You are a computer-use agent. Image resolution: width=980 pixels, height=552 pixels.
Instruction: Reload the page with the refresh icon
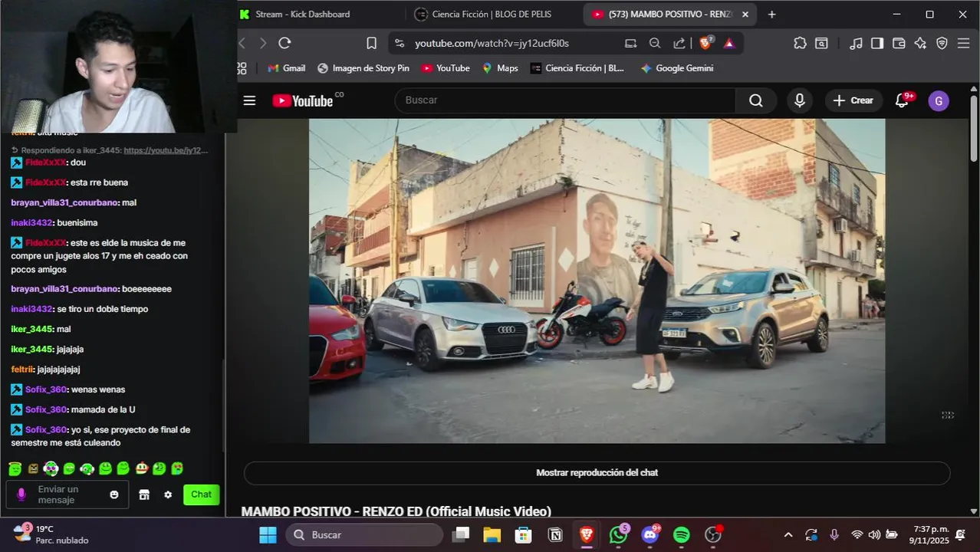point(284,43)
